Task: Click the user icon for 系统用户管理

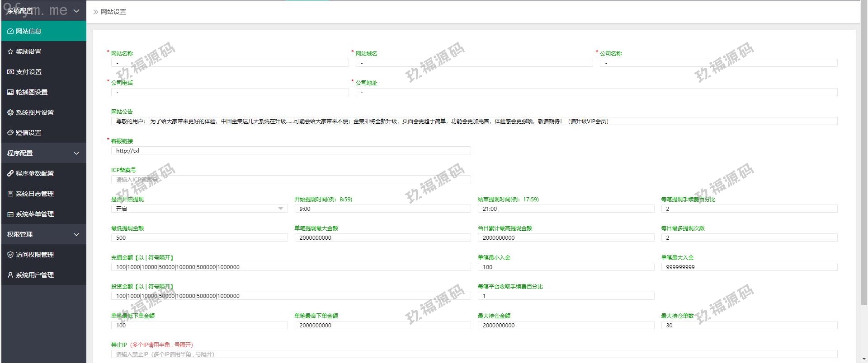Action: pyautogui.click(x=10, y=275)
